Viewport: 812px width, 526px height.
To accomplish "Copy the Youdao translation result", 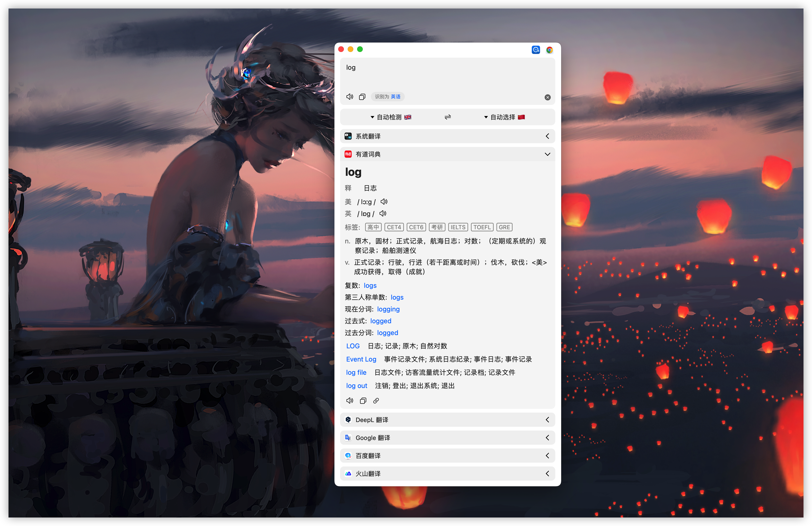I will coord(363,401).
